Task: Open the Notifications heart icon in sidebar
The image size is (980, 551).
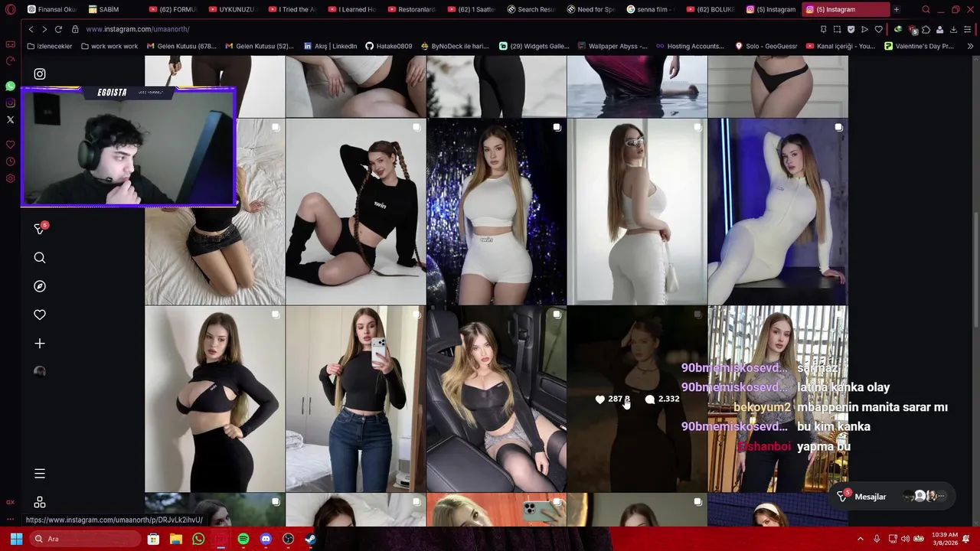Action: coord(40,315)
